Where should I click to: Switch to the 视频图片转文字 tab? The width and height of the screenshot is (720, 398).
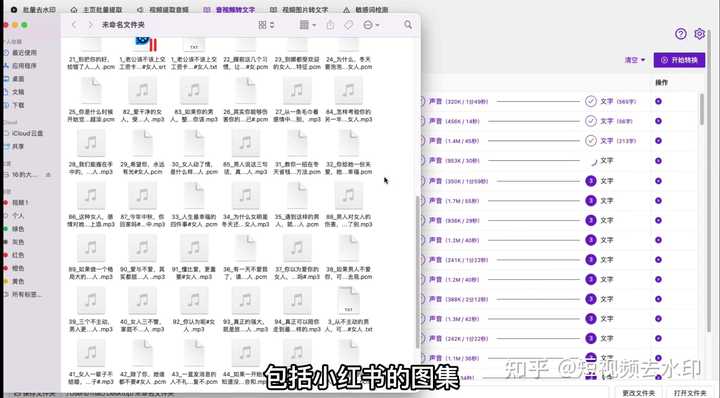(298, 9)
